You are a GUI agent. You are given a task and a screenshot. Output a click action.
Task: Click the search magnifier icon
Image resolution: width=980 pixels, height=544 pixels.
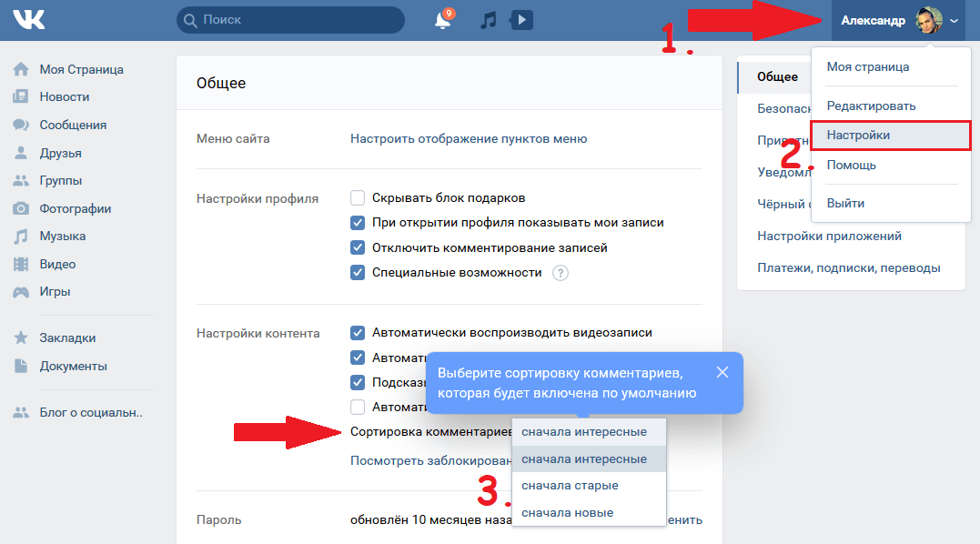click(190, 20)
